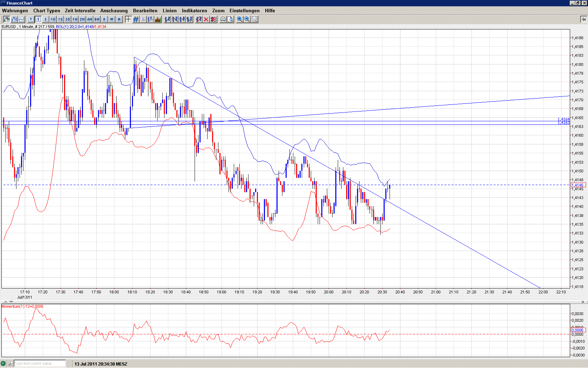This screenshot has height=368, width=588.
Task: Open the Hilfe menu
Action: click(270, 11)
